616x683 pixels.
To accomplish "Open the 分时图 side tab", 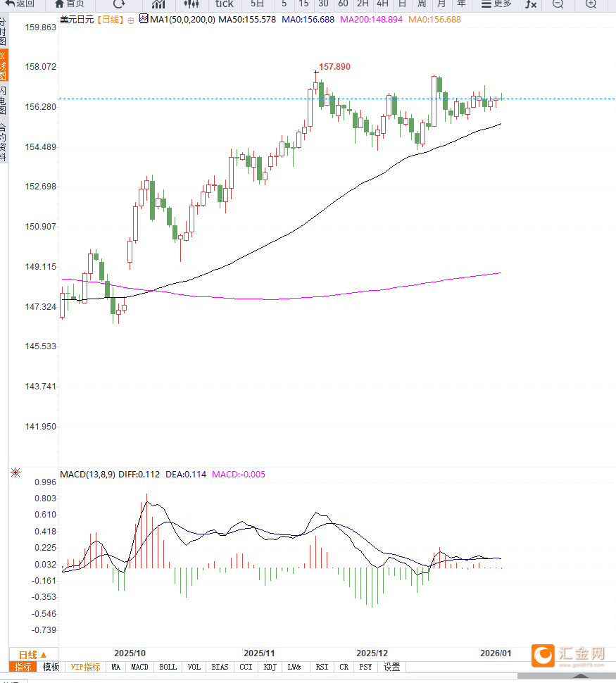I will [4, 32].
